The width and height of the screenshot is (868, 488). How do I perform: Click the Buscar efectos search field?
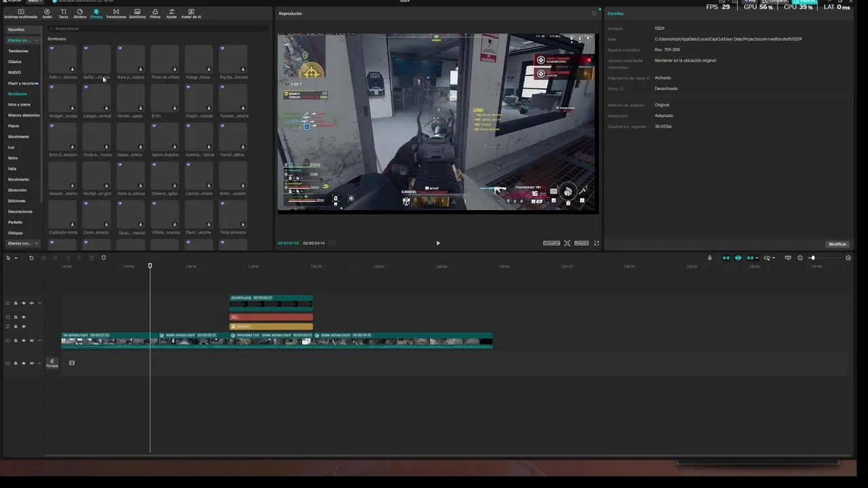click(x=158, y=28)
